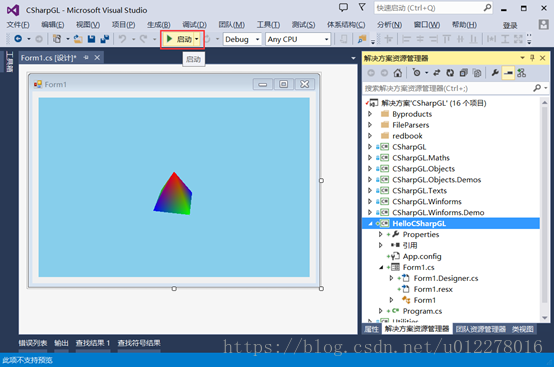
Task: Click the navigate backward toolbar icon
Action: tap(18, 39)
